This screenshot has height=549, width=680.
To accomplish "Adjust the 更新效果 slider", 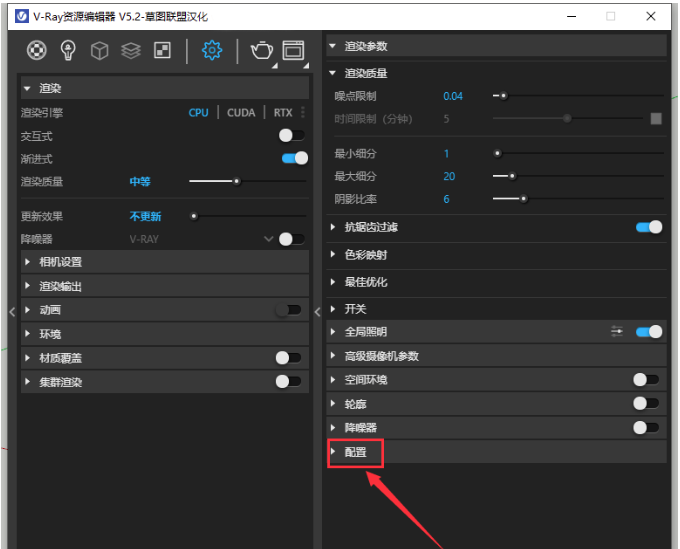I will pyautogui.click(x=194, y=216).
